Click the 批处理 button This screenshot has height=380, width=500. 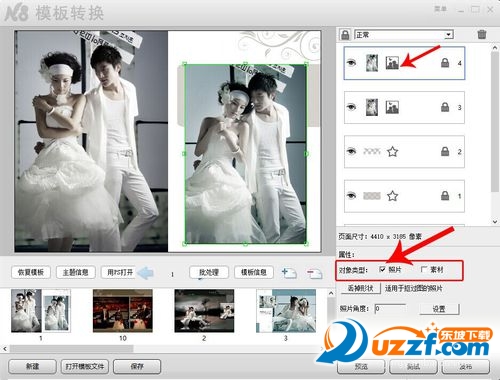pyautogui.click(x=209, y=272)
